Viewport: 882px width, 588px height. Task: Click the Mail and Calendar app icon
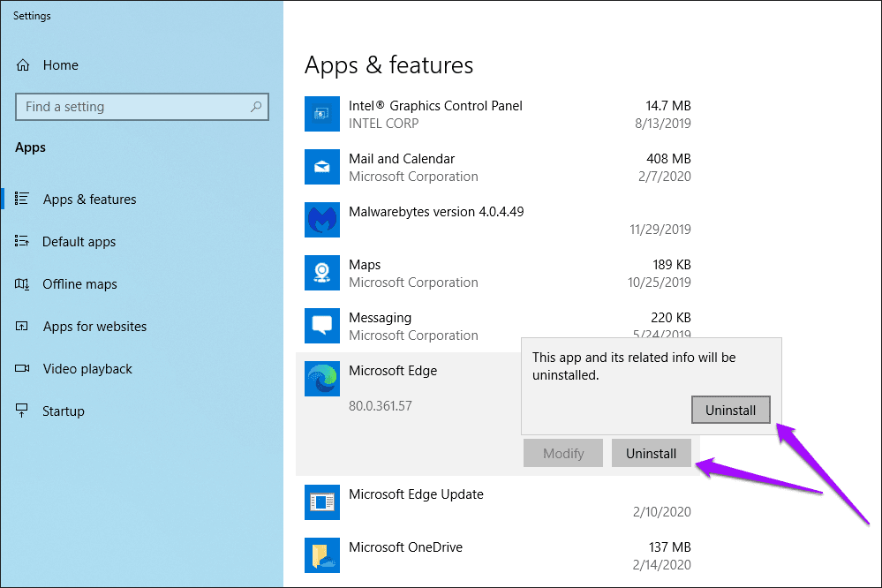point(322,167)
